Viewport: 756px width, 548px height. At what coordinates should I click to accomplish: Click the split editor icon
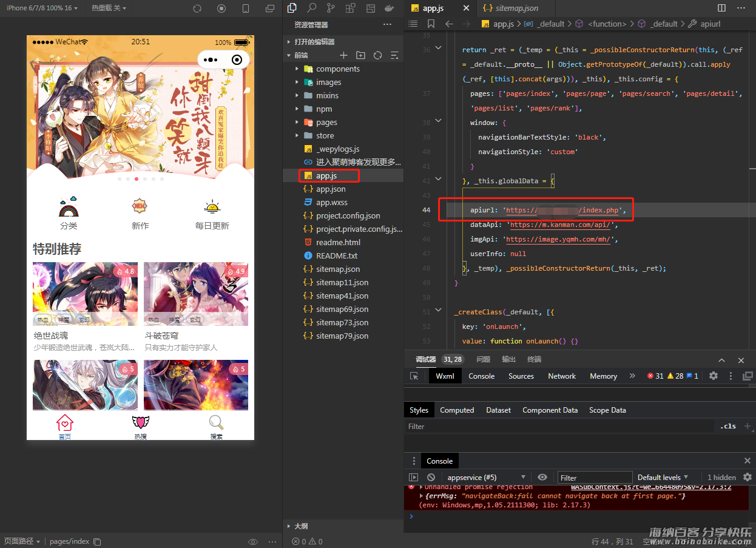click(721, 8)
